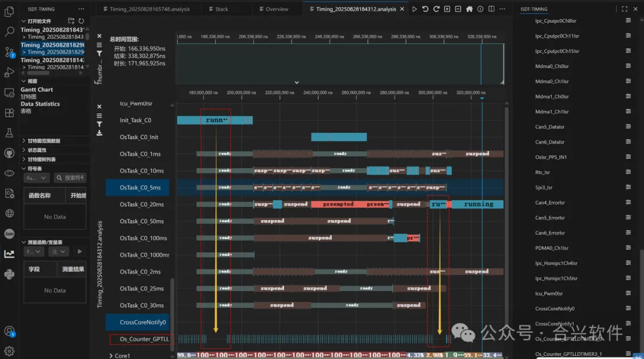Viewport: 644px width, 359px height.
Task: Toggle the Can5_DataIsr row handle icon
Action: 628,126
